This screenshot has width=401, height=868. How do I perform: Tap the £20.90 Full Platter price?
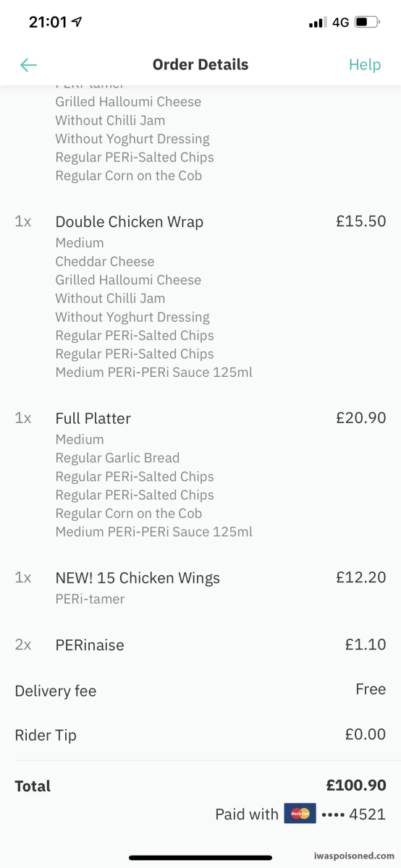pos(361,417)
